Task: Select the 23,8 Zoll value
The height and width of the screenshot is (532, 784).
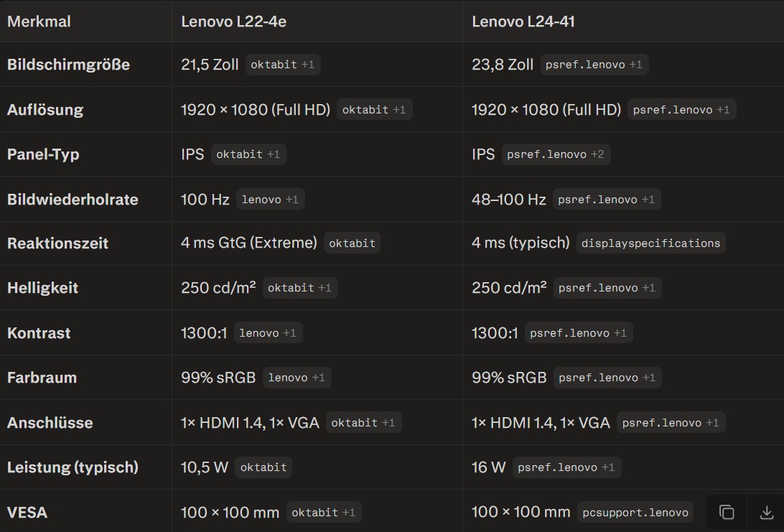Action: [503, 65]
